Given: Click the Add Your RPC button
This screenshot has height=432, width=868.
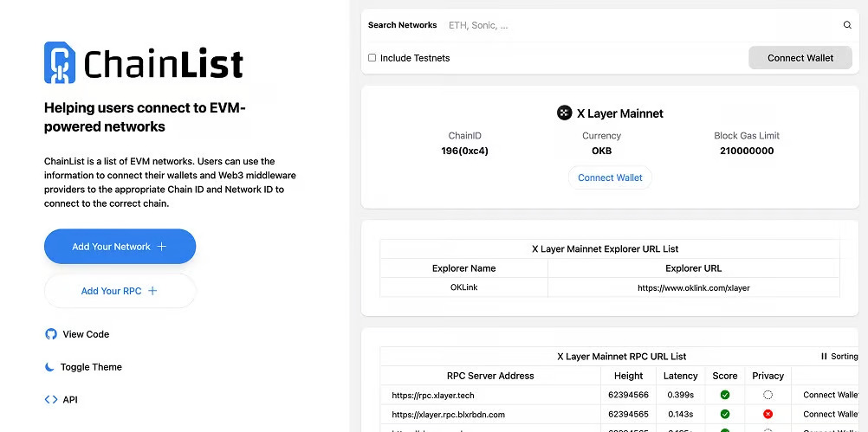Looking at the screenshot, I should point(120,291).
